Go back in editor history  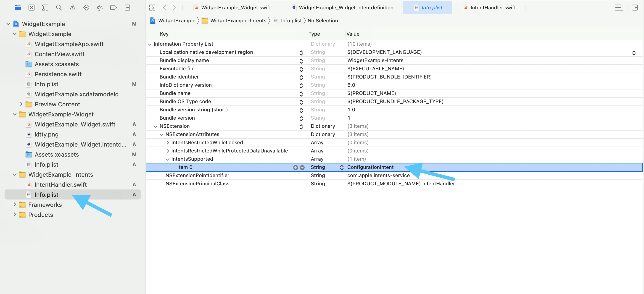click(164, 8)
